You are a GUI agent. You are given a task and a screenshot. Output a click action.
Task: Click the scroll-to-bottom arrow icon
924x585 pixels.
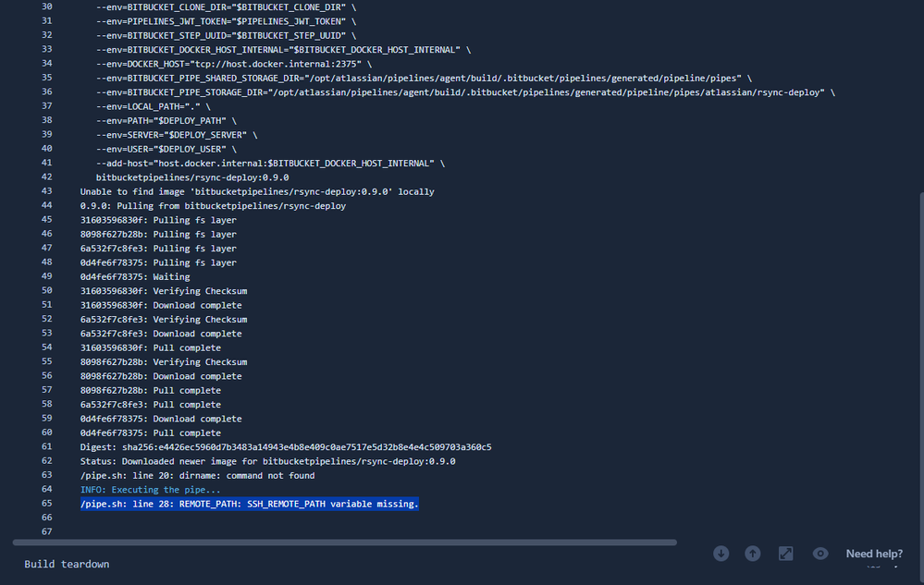721,554
